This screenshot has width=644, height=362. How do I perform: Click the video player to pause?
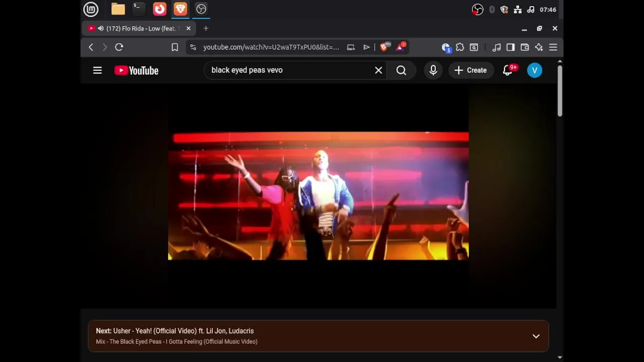click(x=318, y=196)
